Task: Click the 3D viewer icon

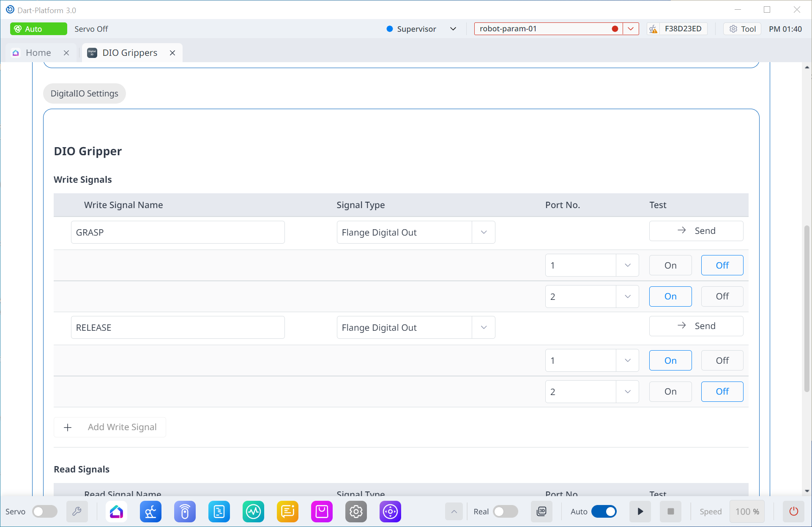Action: click(541, 512)
